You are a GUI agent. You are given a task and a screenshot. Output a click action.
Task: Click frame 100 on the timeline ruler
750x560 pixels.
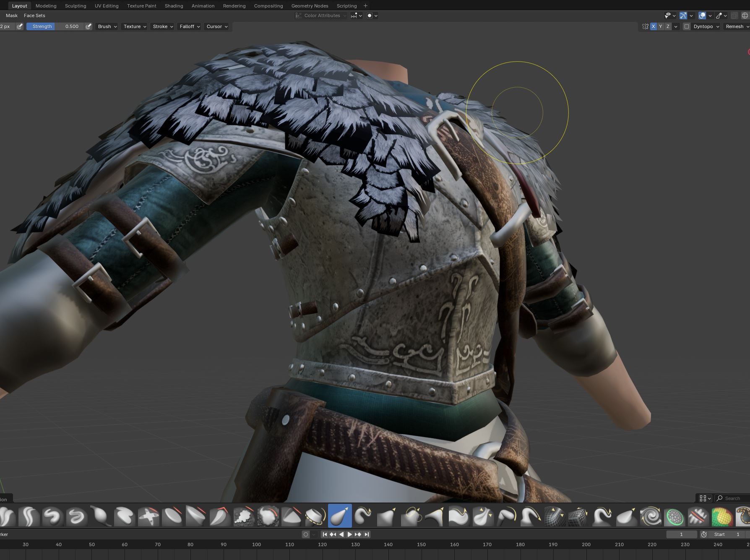pyautogui.click(x=256, y=544)
